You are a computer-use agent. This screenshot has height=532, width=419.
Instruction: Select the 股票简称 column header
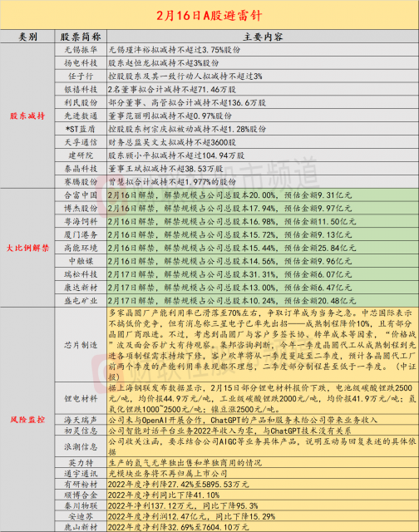[81, 37]
